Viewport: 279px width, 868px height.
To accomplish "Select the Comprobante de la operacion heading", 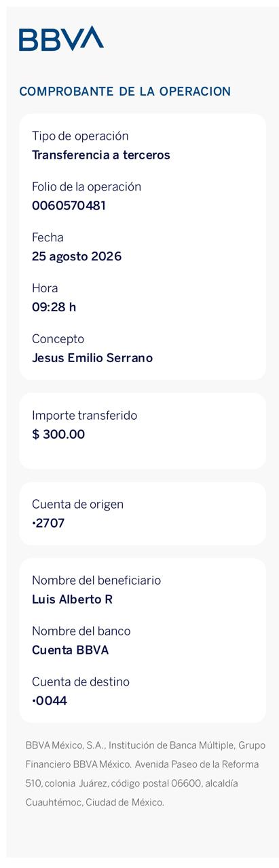I will (x=125, y=92).
